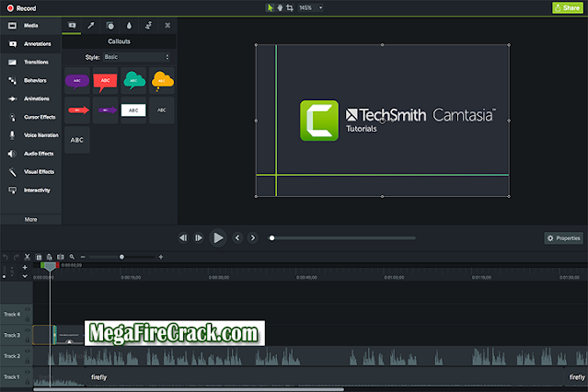Viewport: 588px width, 392px height.
Task: Choose the small plain ABC text callout
Action: coord(162,110)
